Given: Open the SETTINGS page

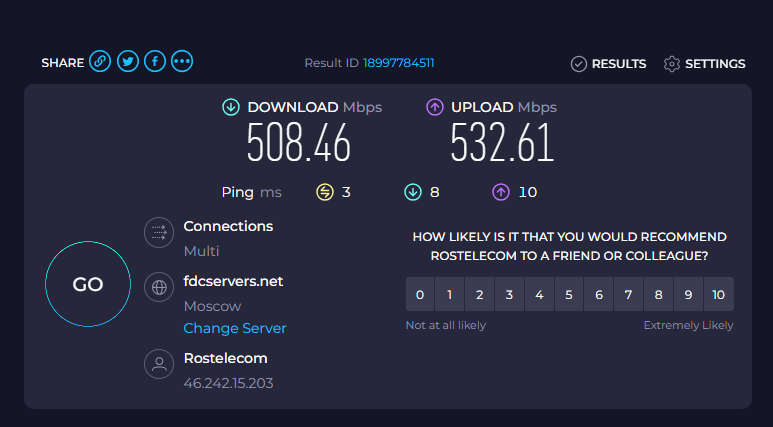Looking at the screenshot, I should (704, 64).
